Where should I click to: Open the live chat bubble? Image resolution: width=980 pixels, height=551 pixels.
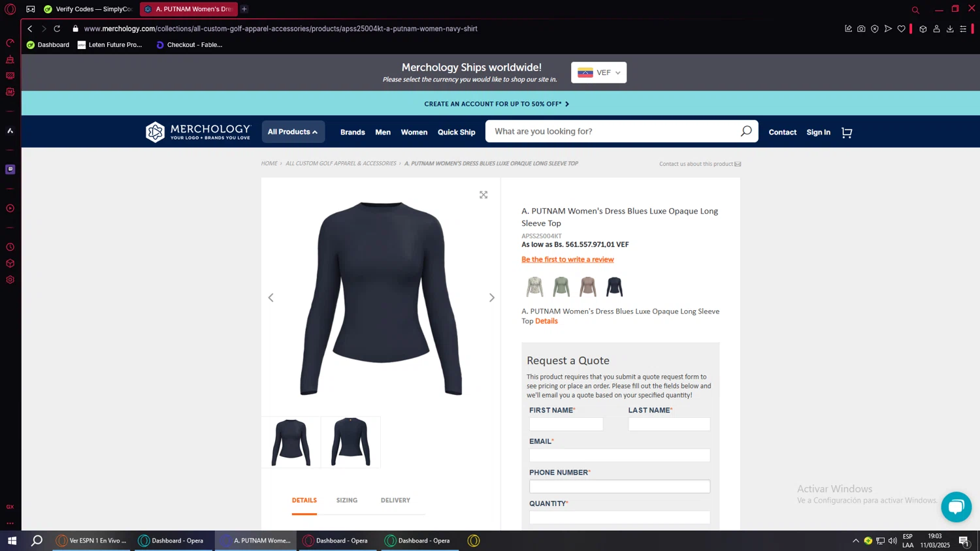(956, 507)
